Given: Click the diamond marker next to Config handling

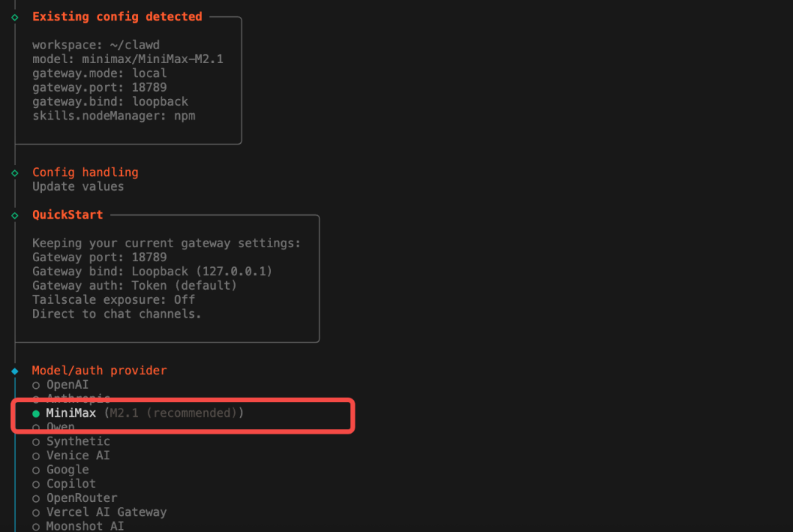Looking at the screenshot, I should point(15,172).
